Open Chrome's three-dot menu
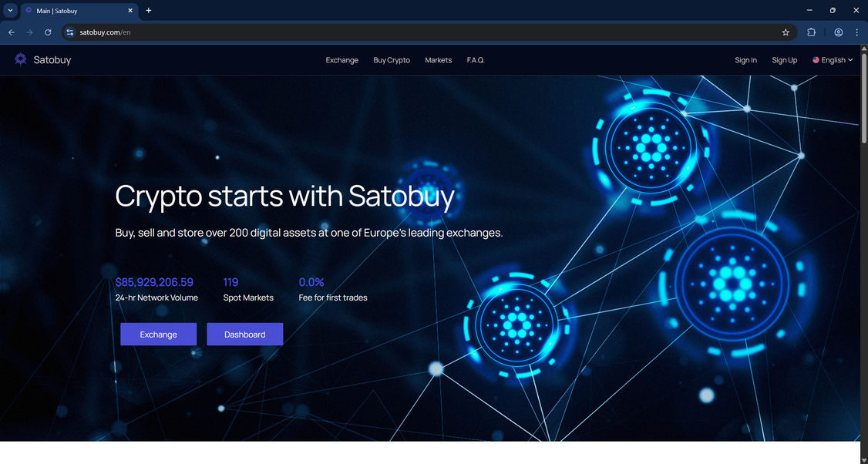This screenshot has height=464, width=868. 857,32
